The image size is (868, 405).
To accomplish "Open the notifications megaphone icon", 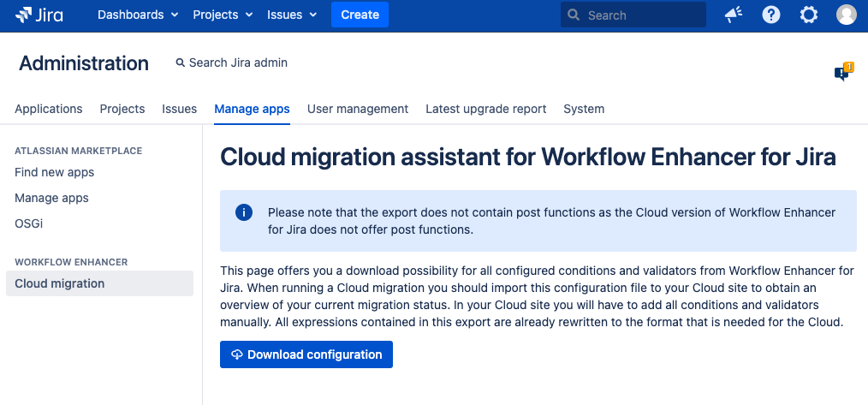I will (x=734, y=15).
